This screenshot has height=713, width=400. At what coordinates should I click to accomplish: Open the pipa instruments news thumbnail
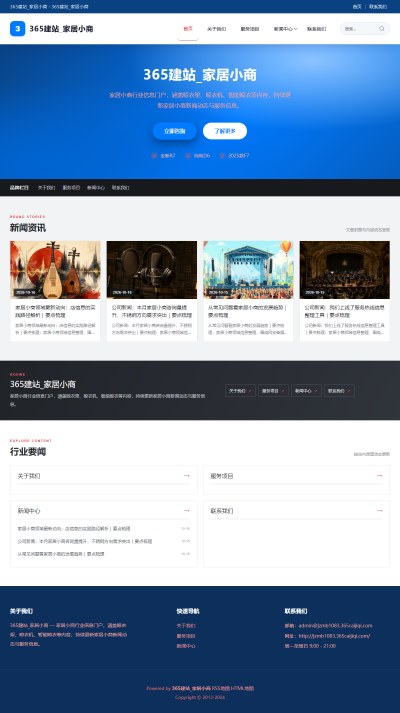pos(55,270)
